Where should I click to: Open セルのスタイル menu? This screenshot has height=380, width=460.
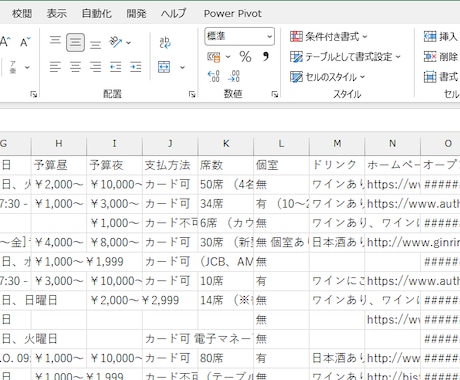[327, 77]
